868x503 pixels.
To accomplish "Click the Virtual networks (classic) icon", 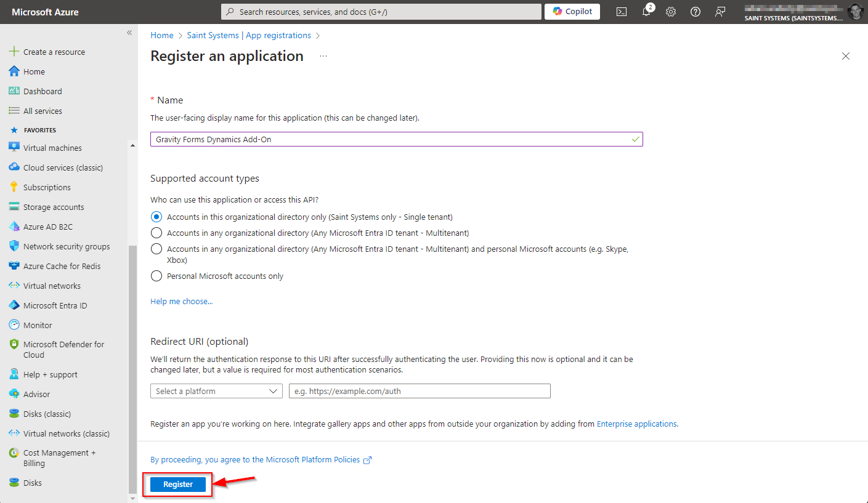I will click(14, 433).
